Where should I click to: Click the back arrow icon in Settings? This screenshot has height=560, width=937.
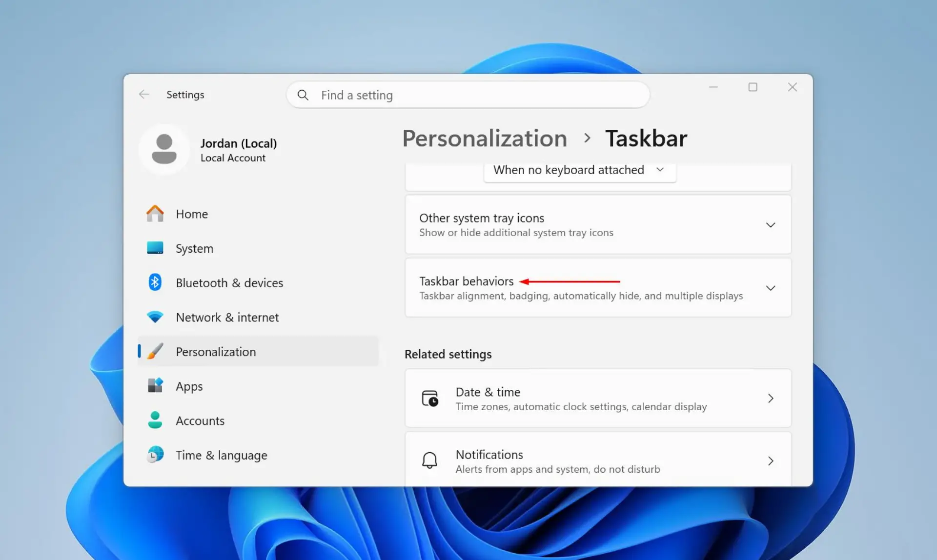144,94
